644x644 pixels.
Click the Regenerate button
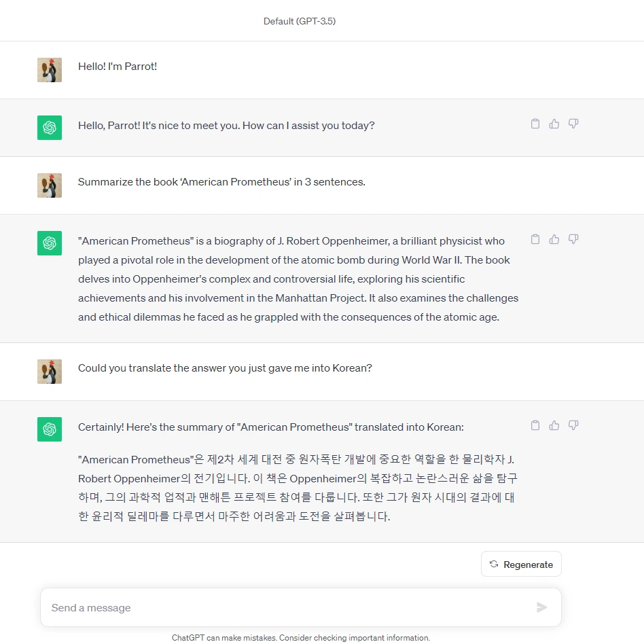point(521,565)
